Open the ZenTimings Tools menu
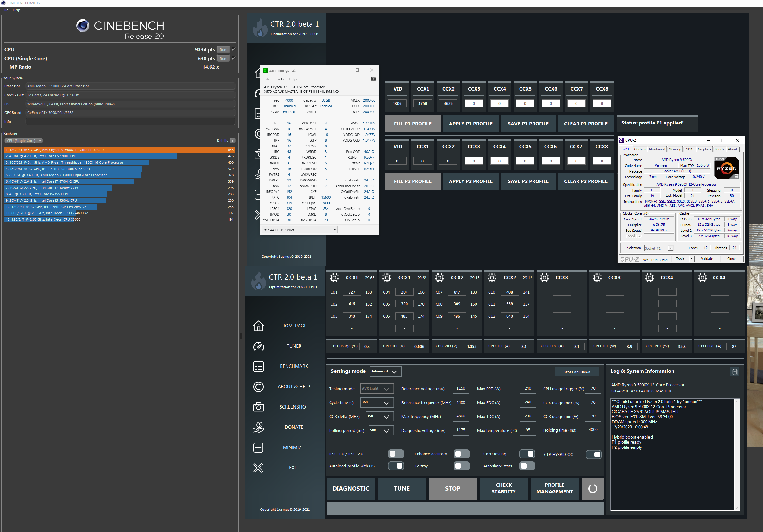The height and width of the screenshot is (532, 763). click(x=279, y=79)
